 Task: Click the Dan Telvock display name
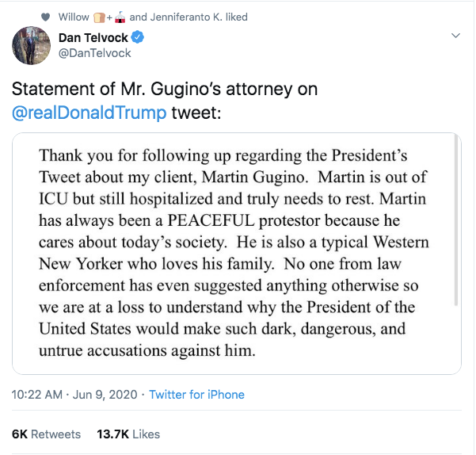click(93, 38)
